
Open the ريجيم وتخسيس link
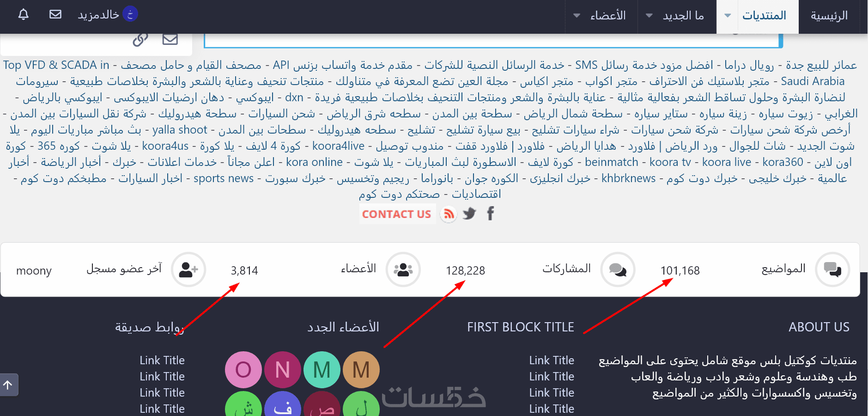373,178
